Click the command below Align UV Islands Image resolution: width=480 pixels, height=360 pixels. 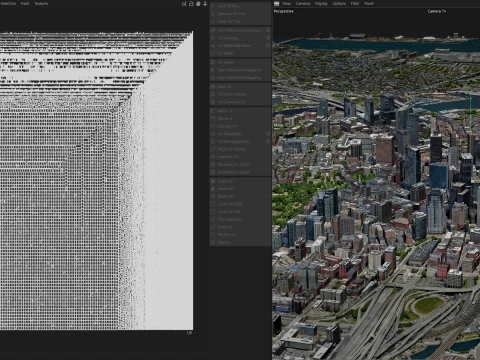(x=240, y=157)
